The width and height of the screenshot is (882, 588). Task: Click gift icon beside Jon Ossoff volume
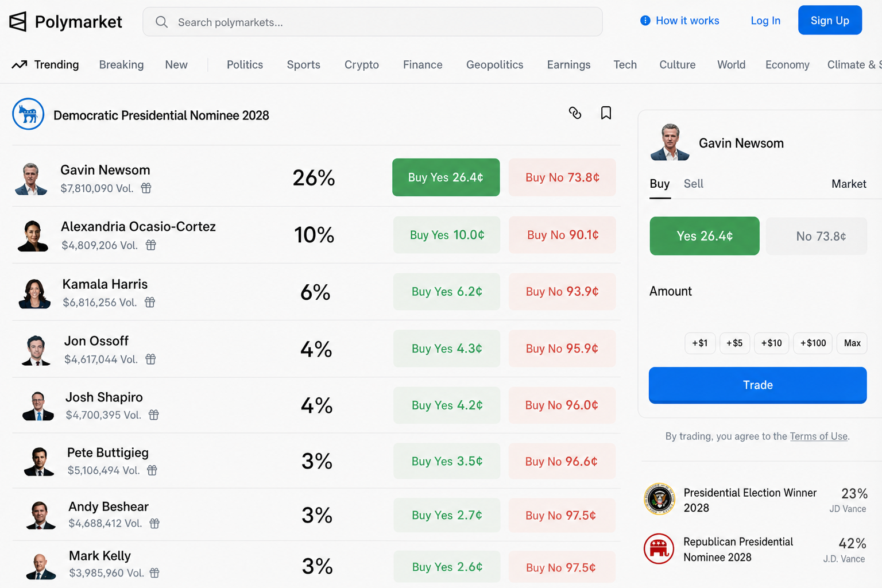point(150,359)
